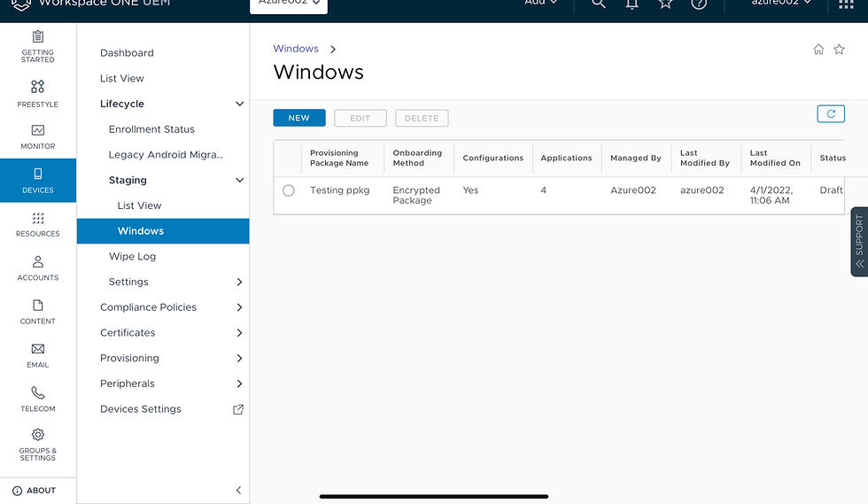Open the apps grid menu
Screen dimensions: 868x504
(846, 4)
